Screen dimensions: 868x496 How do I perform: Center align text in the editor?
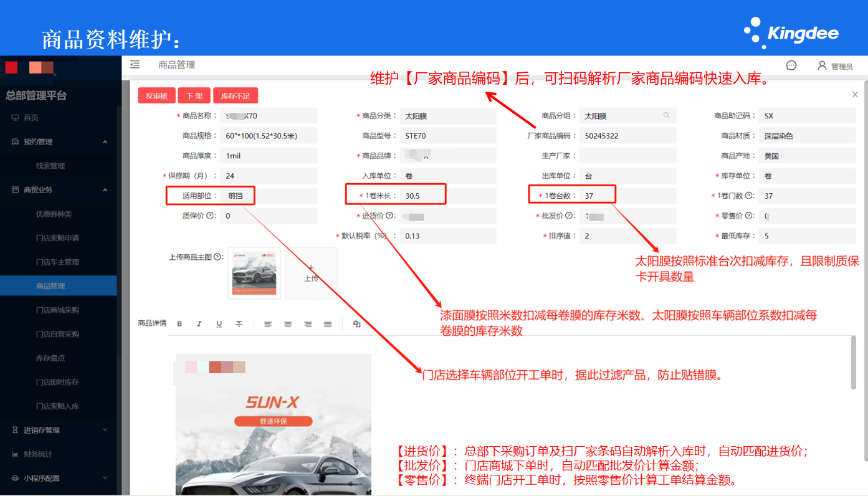coord(288,324)
